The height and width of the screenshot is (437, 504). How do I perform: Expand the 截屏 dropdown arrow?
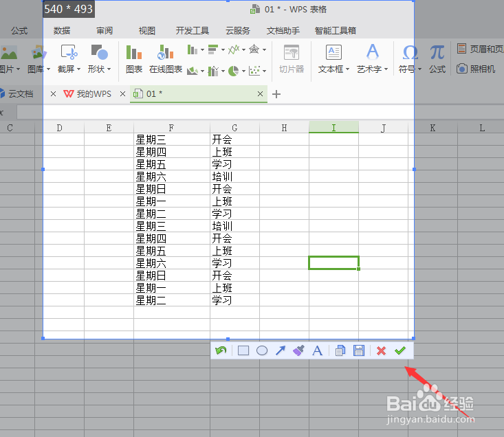pos(78,69)
